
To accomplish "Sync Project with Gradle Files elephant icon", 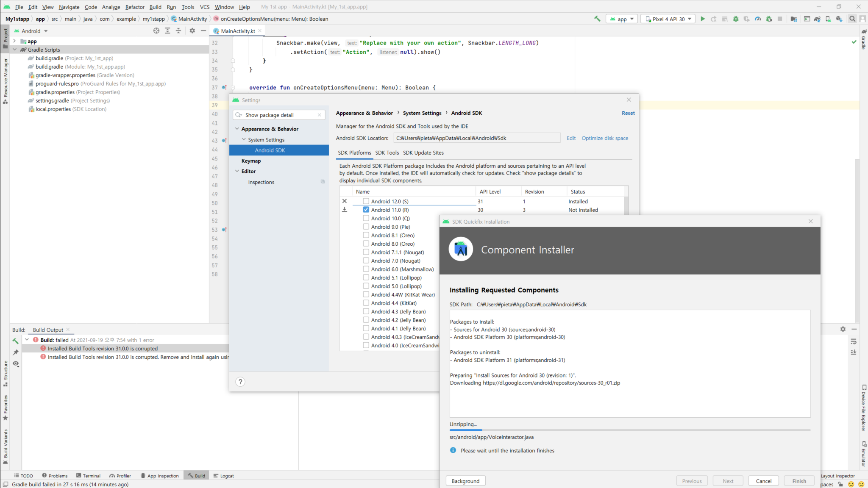I will [817, 19].
